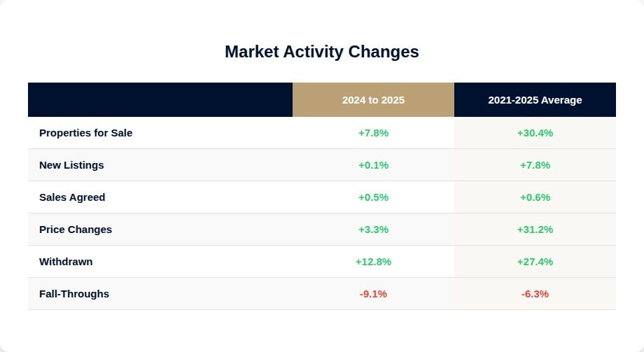
Task: Select the 2024 to 2025 column header
Action: 373,100
